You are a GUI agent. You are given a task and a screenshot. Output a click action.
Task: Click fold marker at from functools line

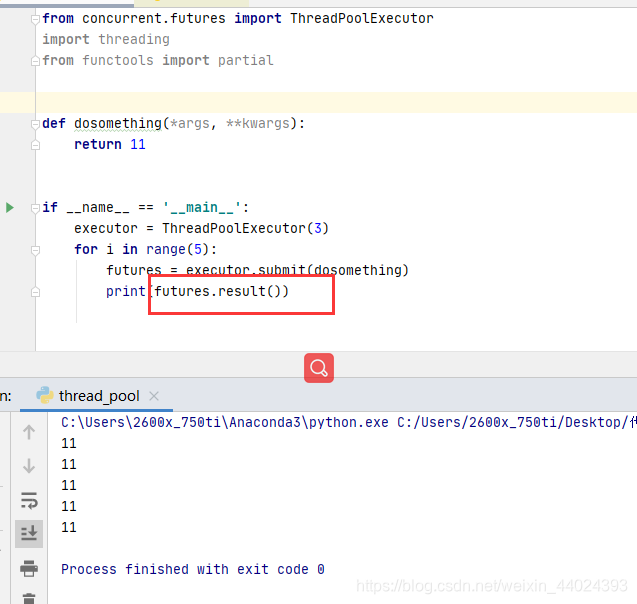point(35,61)
